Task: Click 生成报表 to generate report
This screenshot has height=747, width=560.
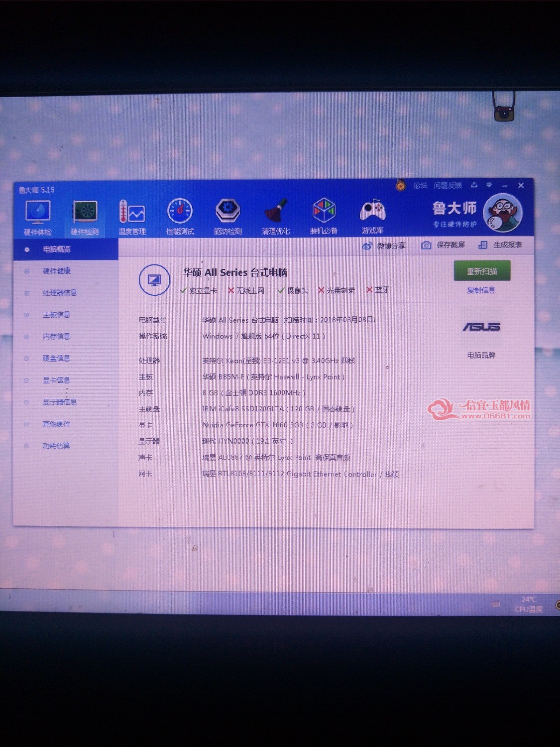Action: (500, 245)
